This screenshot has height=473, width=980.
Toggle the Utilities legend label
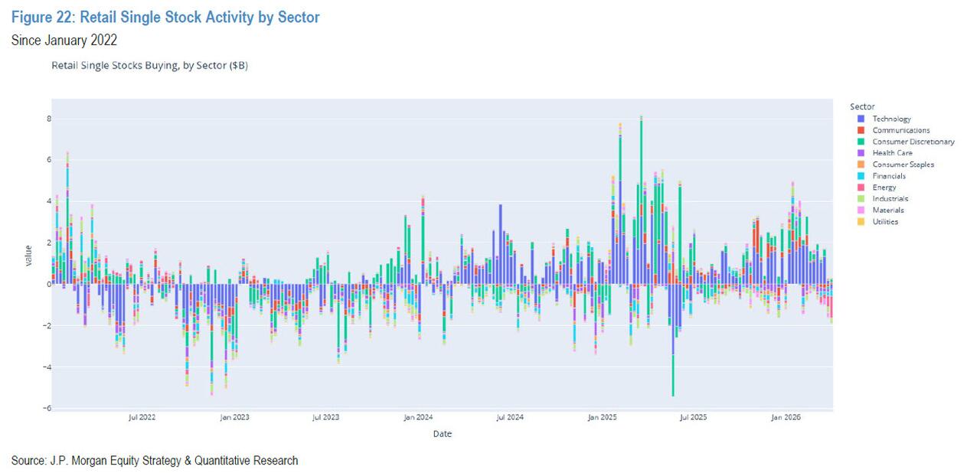tap(885, 222)
